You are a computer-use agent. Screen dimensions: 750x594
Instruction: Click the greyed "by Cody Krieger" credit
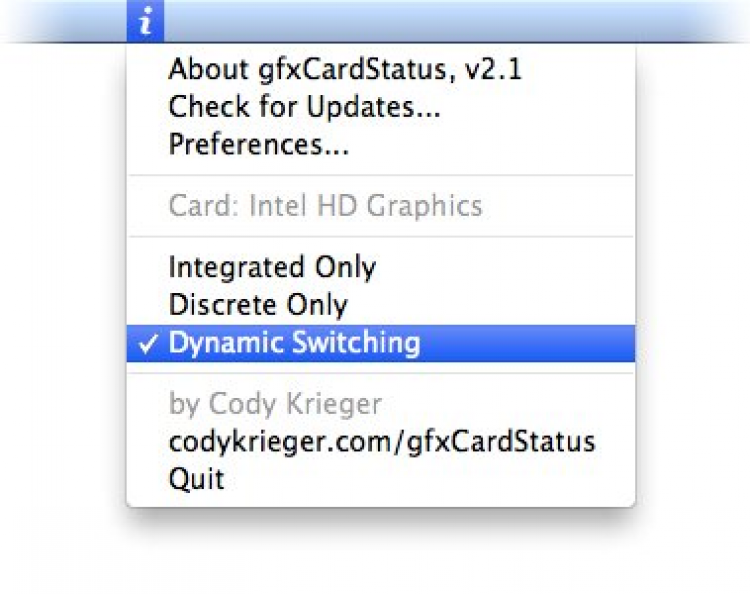click(x=275, y=404)
